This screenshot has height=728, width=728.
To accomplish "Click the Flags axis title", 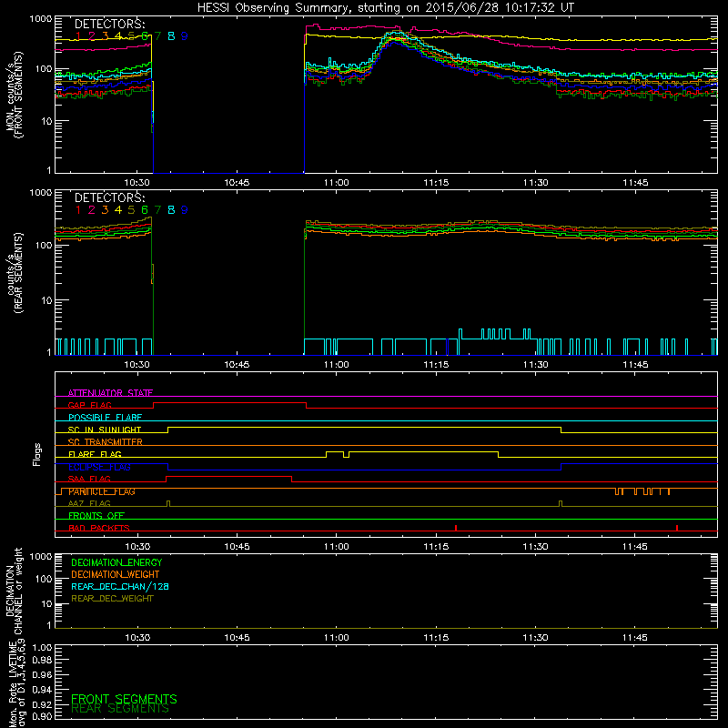I will point(37,454).
